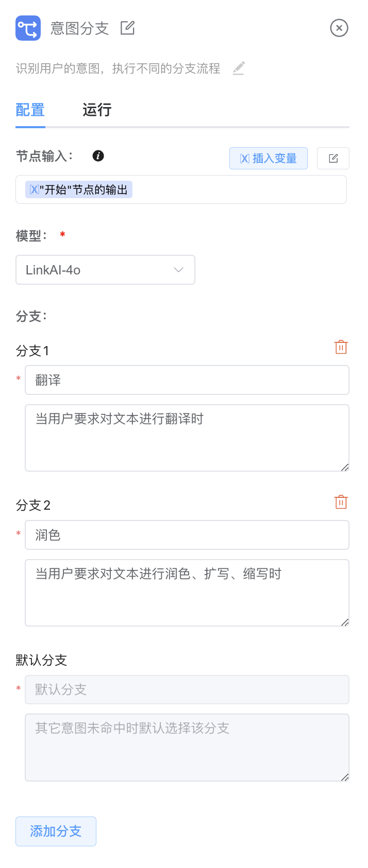The image size is (368, 868).
Task: Switch to the 运行 tab
Action: tap(97, 110)
